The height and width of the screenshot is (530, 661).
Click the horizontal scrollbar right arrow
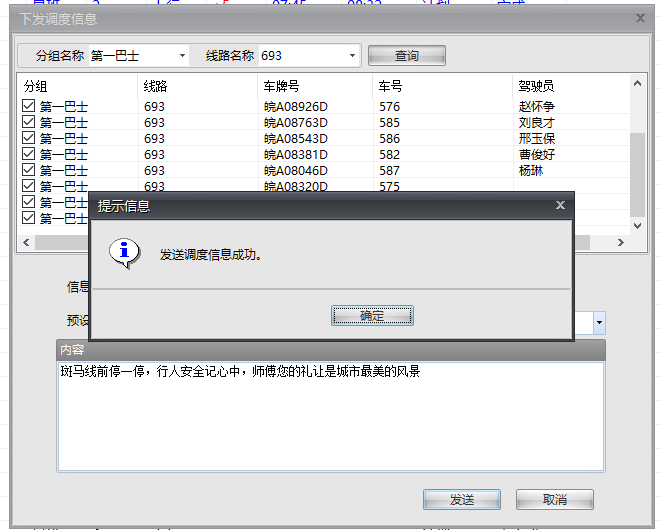pos(621,242)
